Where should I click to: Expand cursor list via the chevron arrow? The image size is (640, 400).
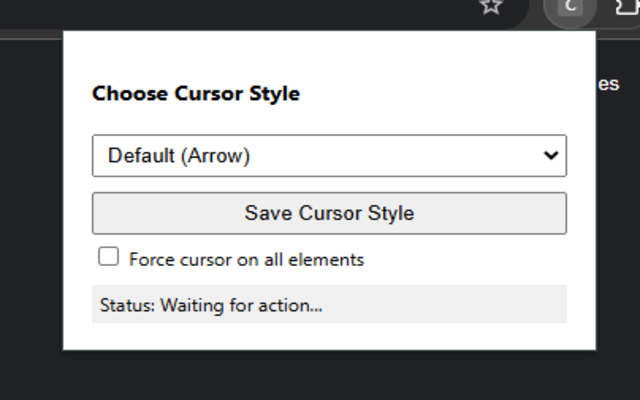coord(551,155)
